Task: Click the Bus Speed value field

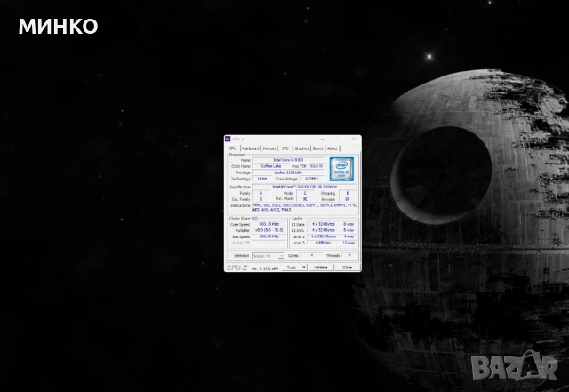Action: pos(268,236)
